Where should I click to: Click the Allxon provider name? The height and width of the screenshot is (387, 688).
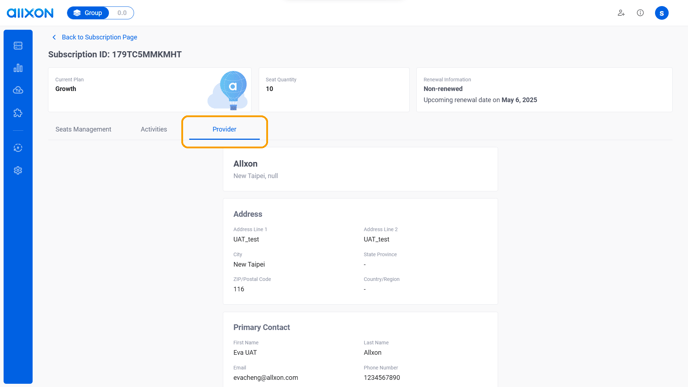click(x=245, y=164)
